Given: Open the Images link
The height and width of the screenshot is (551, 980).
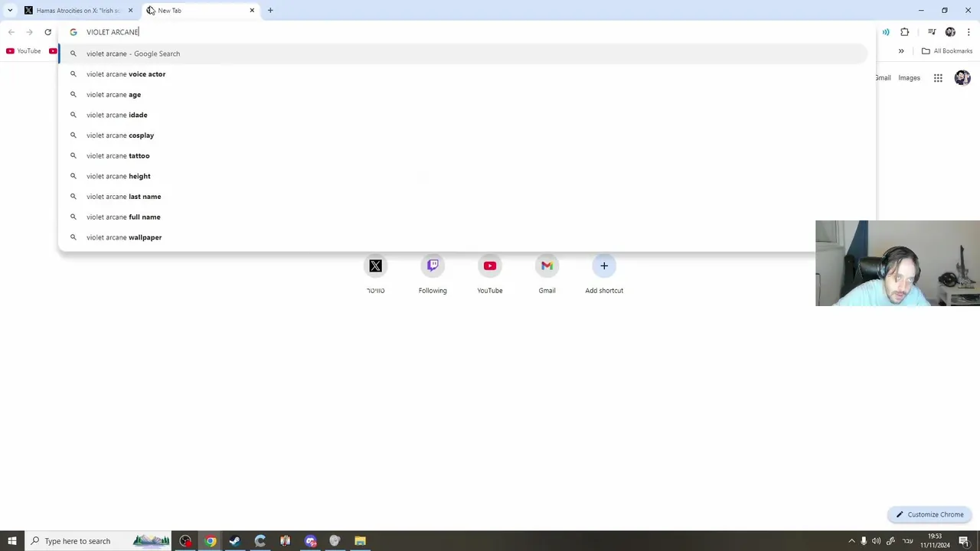Looking at the screenshot, I should pos(909,78).
